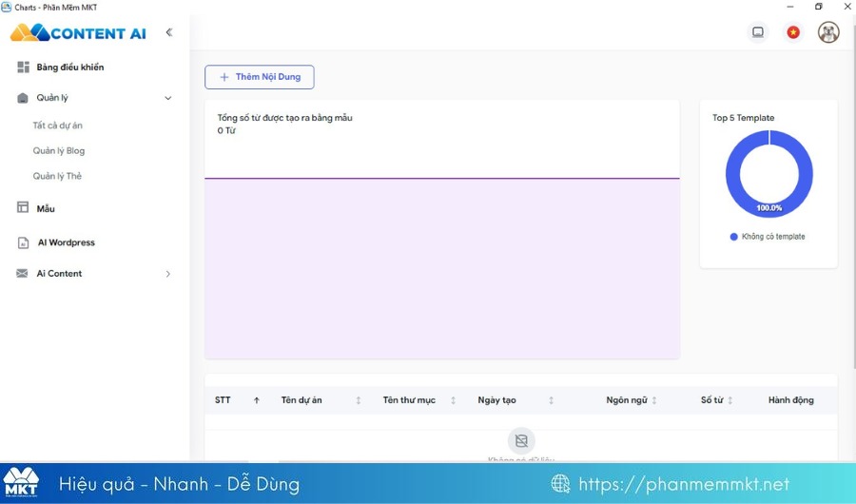Image resolution: width=856 pixels, height=504 pixels.
Task: Click the Tên dự án header text
Action: tap(302, 400)
